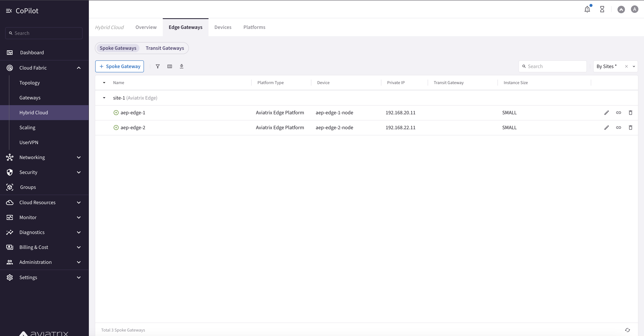Image resolution: width=644 pixels, height=336 pixels.
Task: Edit the aep-edge-1 gateway with the pencil
Action: (606, 113)
